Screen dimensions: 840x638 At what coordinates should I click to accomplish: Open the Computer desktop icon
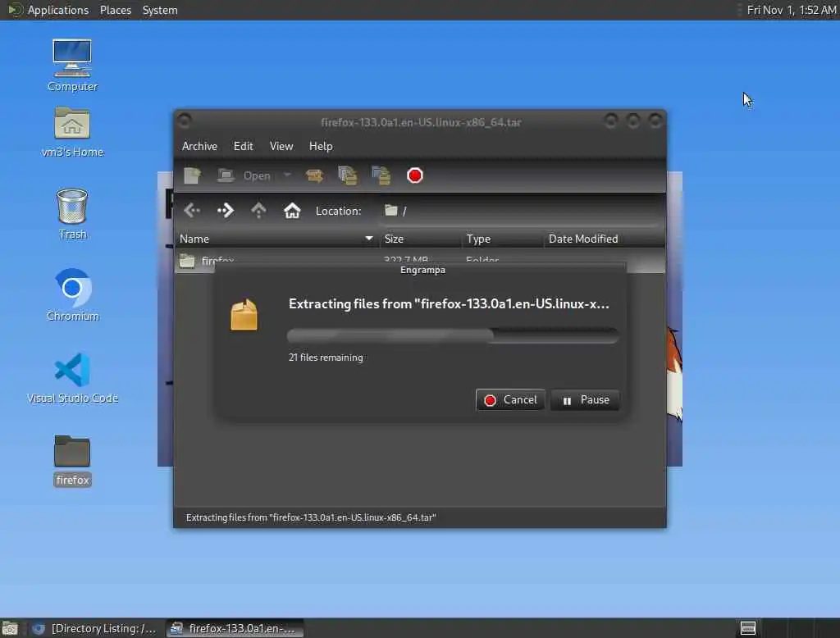tap(72, 66)
